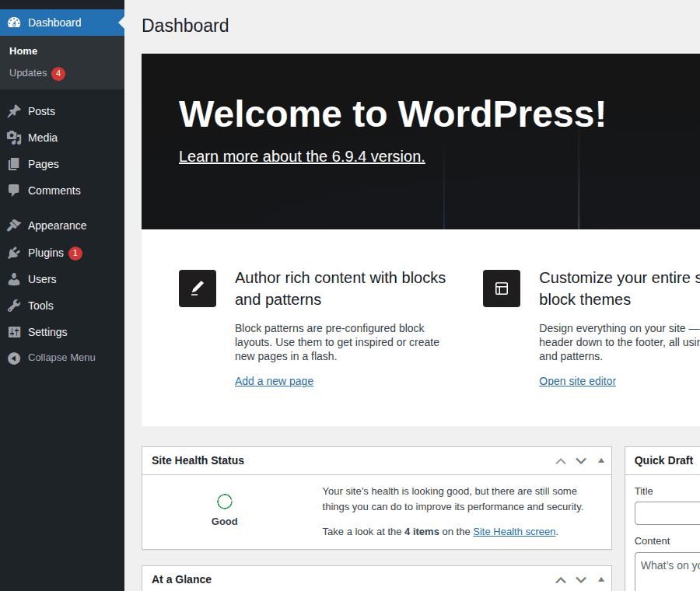Click the Author rich content with blocks heading
This screenshot has height=591, width=700.
click(x=340, y=289)
